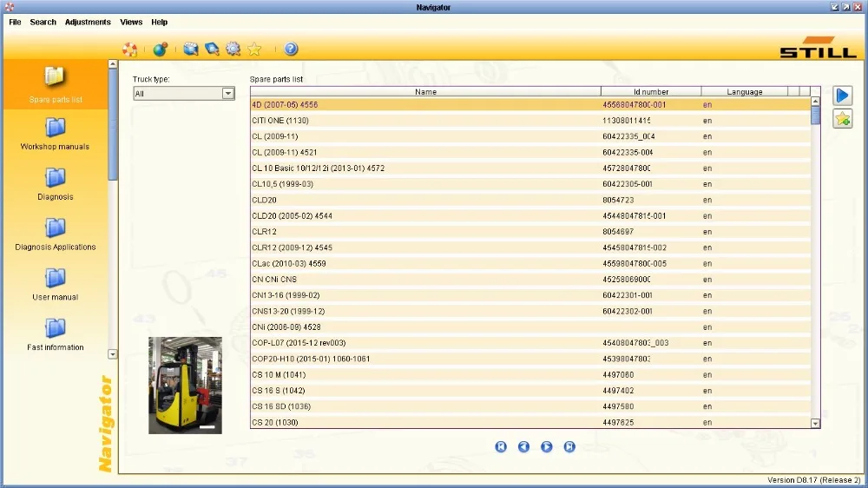Click the sidebar scroll down arrow

pyautogui.click(x=112, y=354)
